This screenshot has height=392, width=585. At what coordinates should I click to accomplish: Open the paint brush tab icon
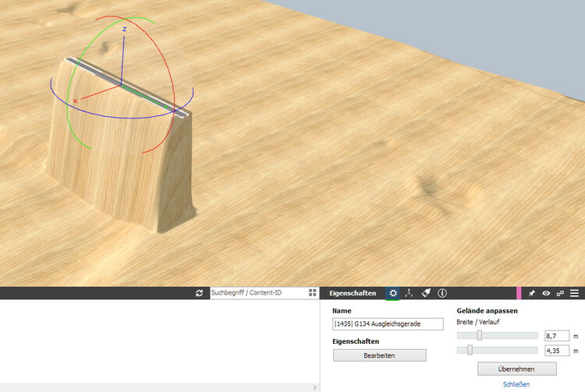coord(426,293)
